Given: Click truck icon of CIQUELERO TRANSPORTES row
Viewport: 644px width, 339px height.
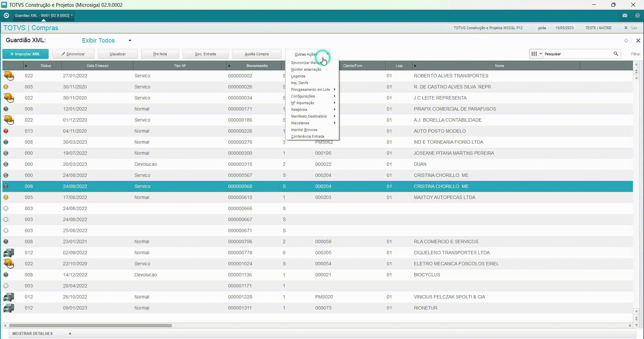Looking at the screenshot, I should [9, 253].
